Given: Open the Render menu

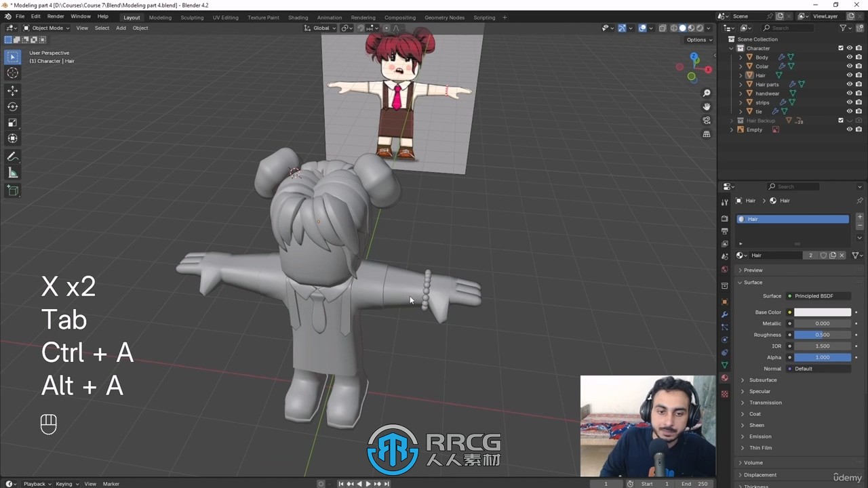Looking at the screenshot, I should point(56,16).
